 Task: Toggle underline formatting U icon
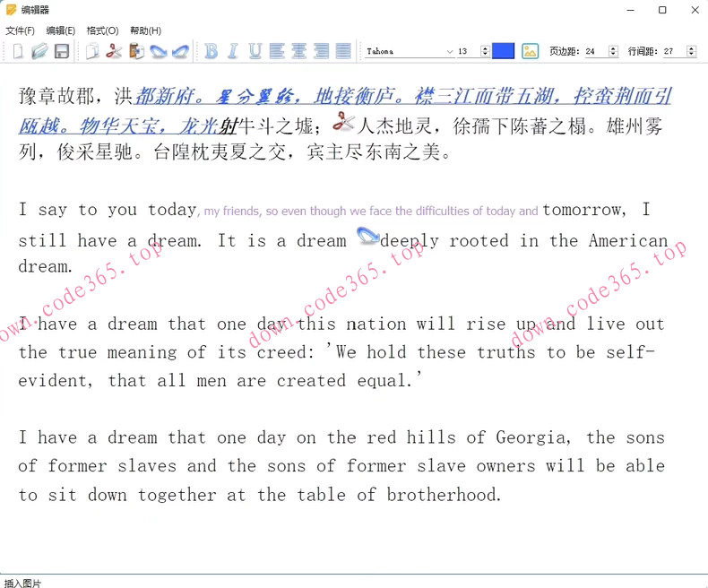(255, 51)
